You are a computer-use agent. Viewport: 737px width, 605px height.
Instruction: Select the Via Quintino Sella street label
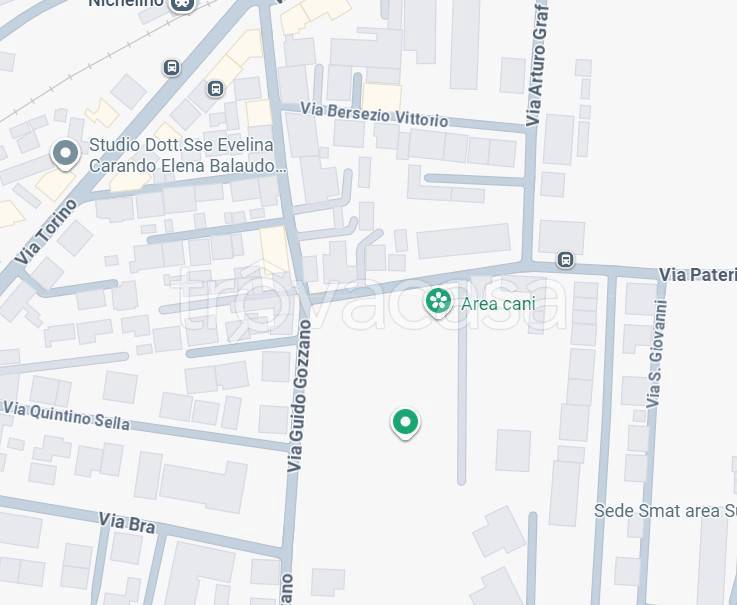[x=66, y=416]
